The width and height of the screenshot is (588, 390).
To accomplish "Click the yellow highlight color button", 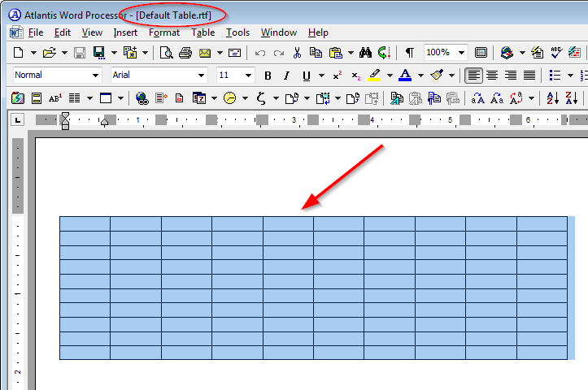I will coord(374,76).
